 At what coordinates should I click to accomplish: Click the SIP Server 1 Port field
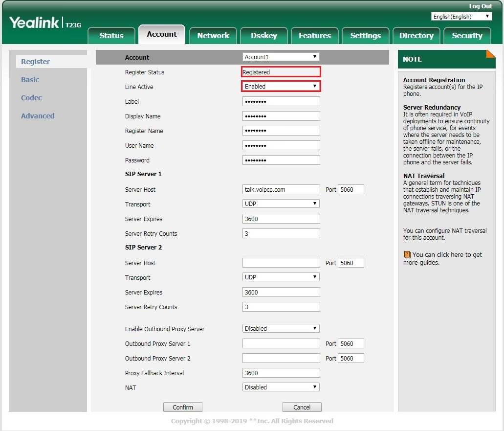coord(351,189)
